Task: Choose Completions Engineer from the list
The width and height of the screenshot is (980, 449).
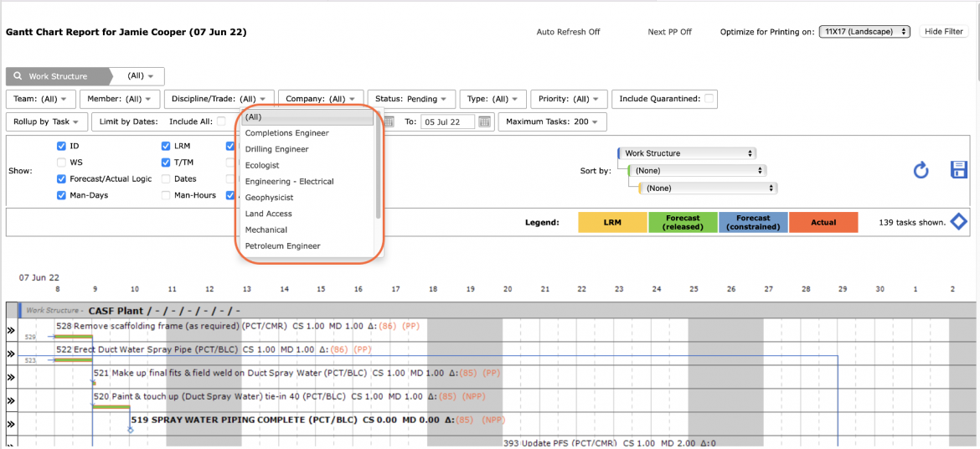Action: 308,133
